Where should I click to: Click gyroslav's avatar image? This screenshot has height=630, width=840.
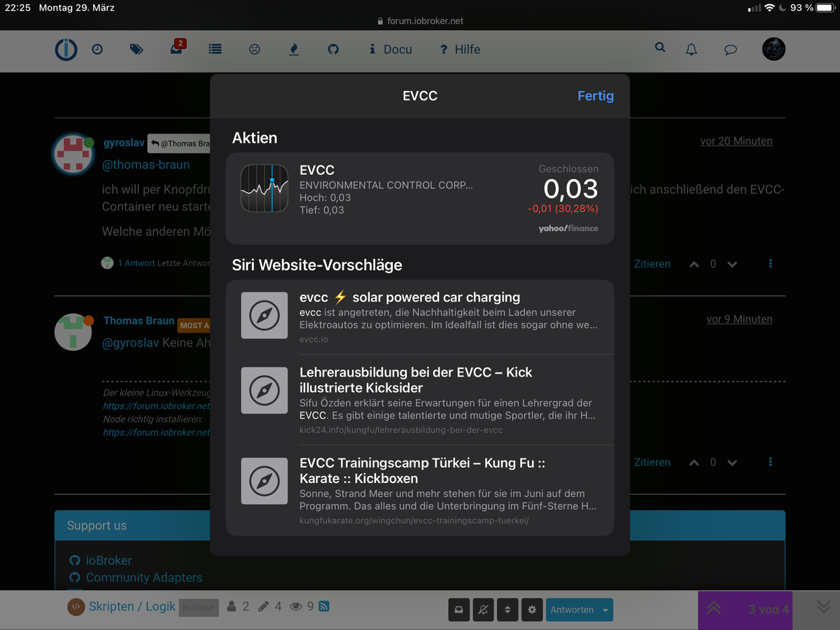[x=72, y=155]
